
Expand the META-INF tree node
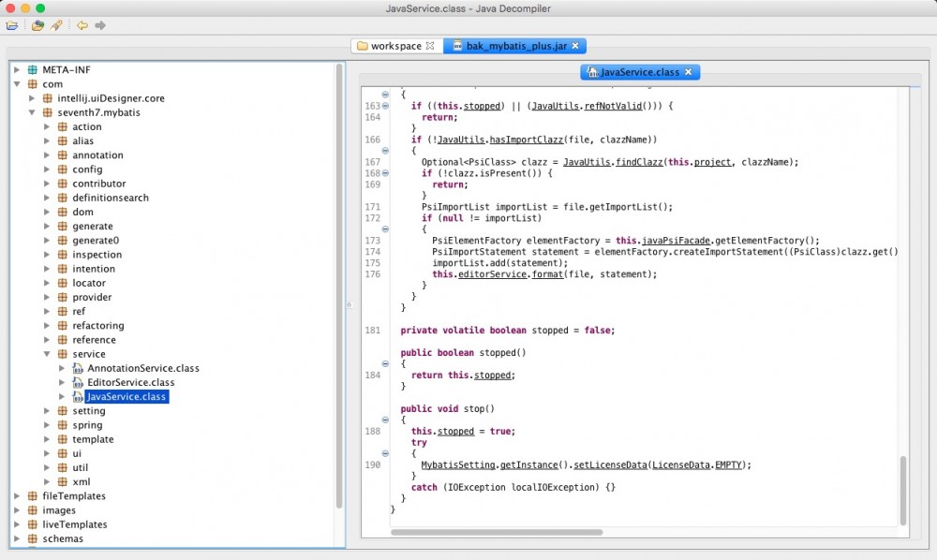[17, 70]
